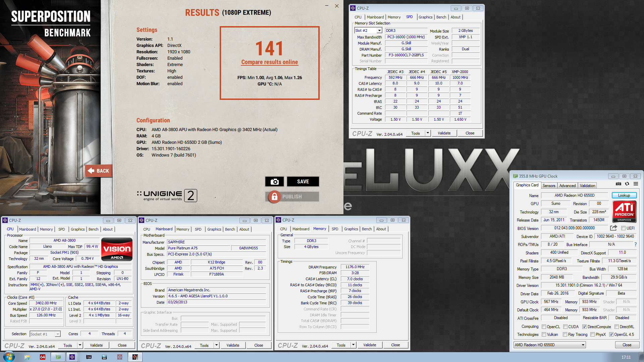Click the SAVE button
This screenshot has width=644, height=362.
tap(303, 182)
